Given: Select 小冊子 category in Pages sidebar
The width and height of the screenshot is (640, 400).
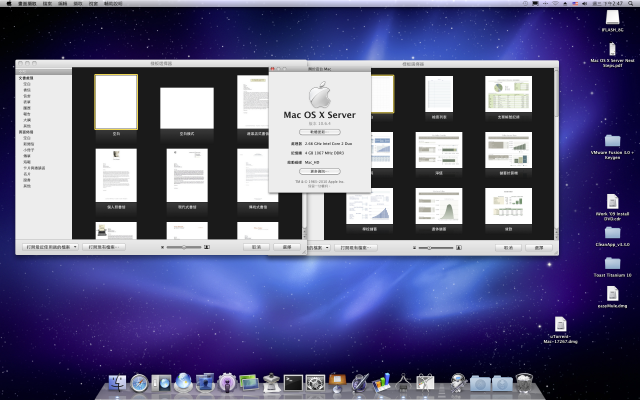Looking at the screenshot, I should (28, 150).
